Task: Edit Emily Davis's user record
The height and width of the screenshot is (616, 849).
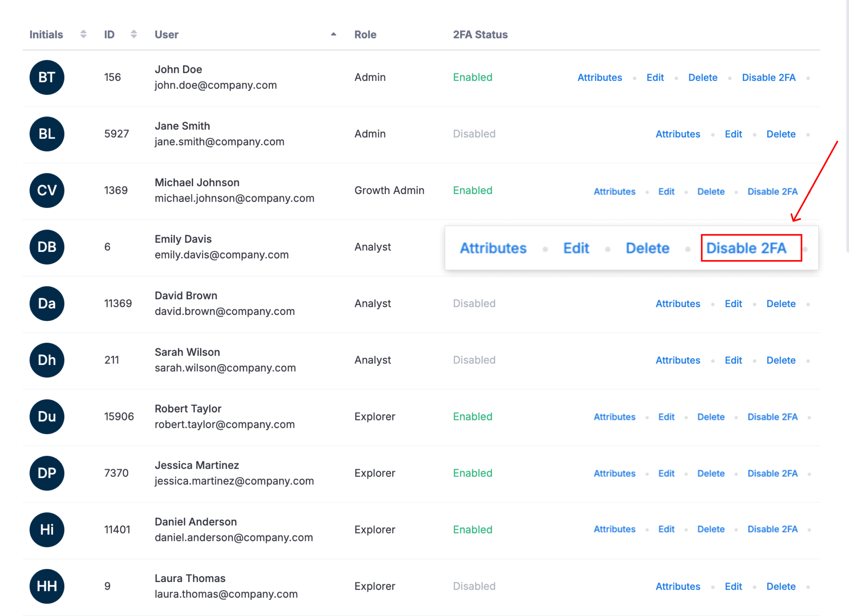Action: pyautogui.click(x=576, y=248)
